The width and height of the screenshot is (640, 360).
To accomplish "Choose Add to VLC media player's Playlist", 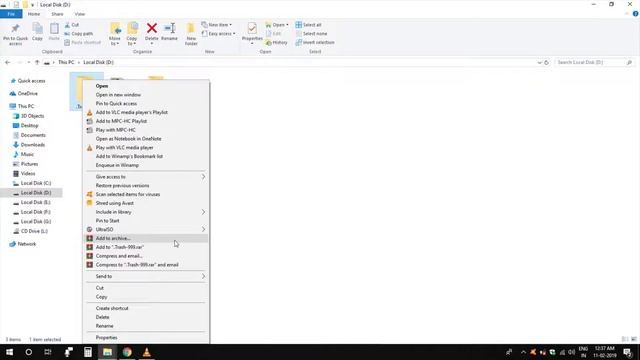I will (x=146, y=112).
